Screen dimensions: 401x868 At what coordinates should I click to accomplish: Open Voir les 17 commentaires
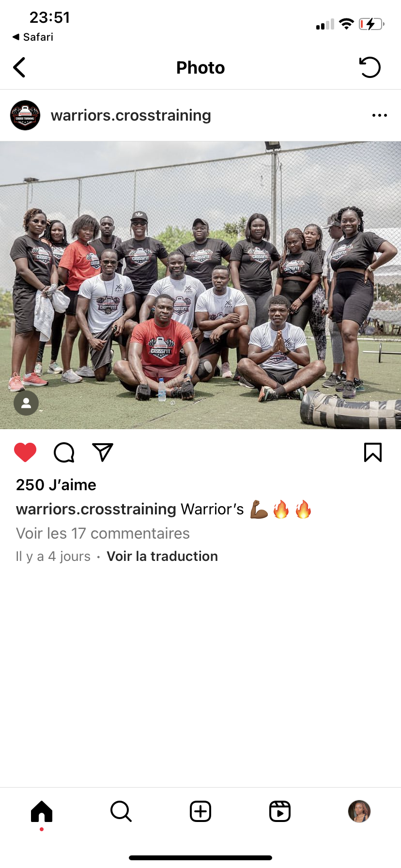click(103, 533)
